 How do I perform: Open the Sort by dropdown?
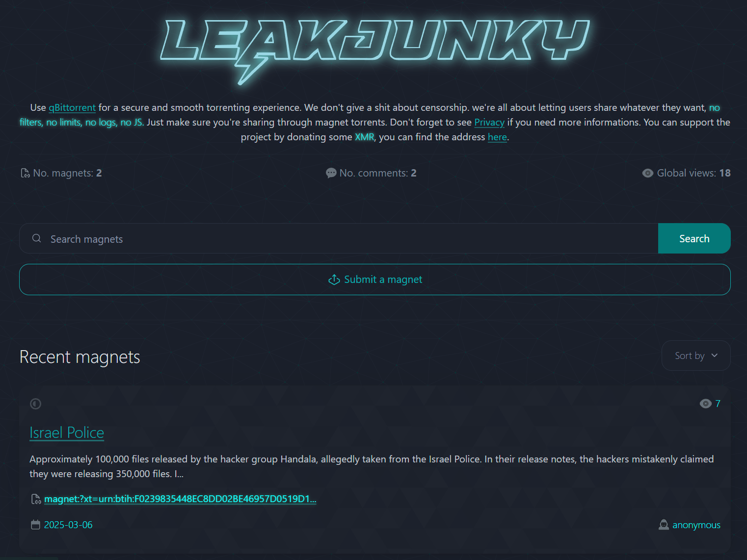pyautogui.click(x=696, y=356)
